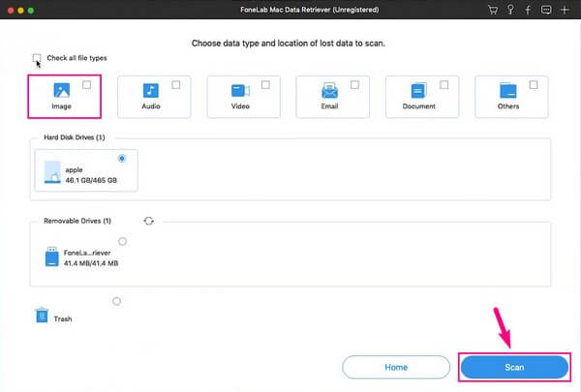Image resolution: width=581 pixels, height=392 pixels.
Task: Click the 'Email' label text
Action: [329, 106]
